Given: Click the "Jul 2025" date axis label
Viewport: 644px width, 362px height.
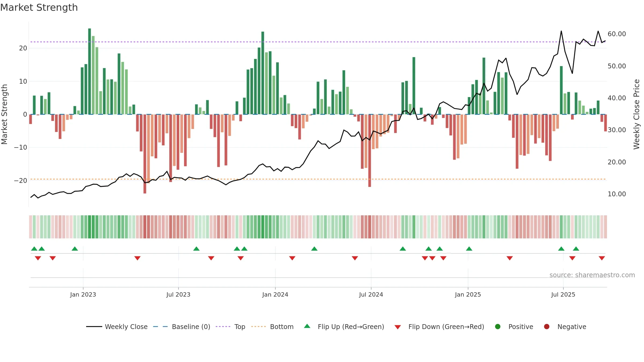Looking at the screenshot, I should pyautogui.click(x=563, y=294).
